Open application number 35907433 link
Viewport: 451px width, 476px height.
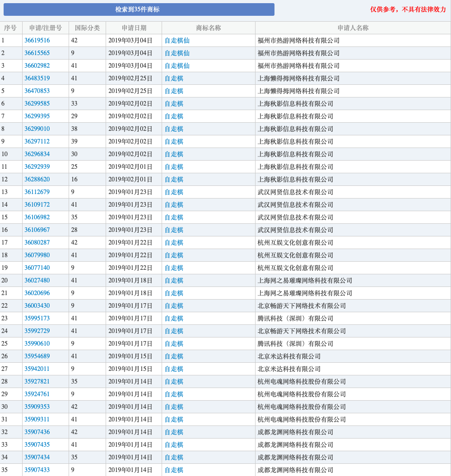tap(37, 470)
